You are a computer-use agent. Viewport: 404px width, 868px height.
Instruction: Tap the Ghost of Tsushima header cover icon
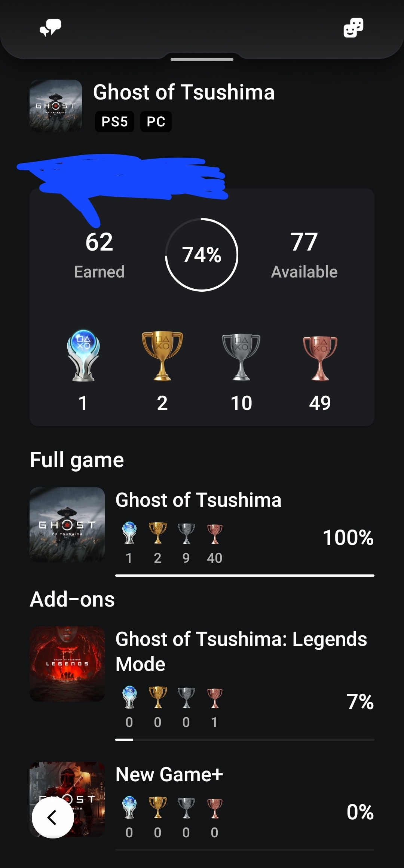coord(56,106)
